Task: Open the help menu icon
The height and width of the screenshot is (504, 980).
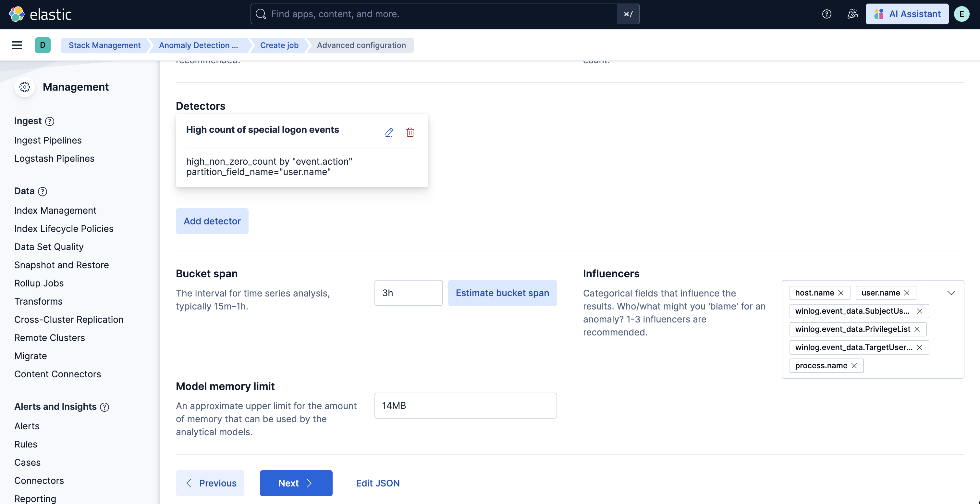Action: tap(826, 14)
